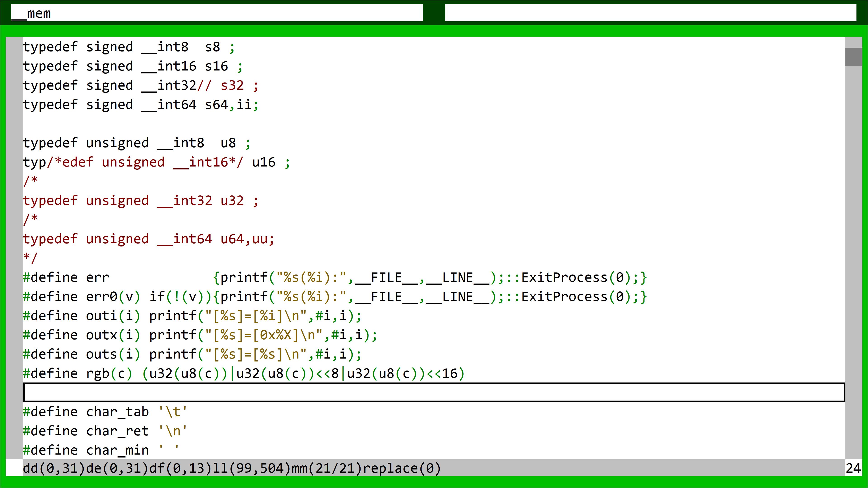This screenshot has width=868, height=488.
Task: Click the char_ret define line
Action: point(105,431)
